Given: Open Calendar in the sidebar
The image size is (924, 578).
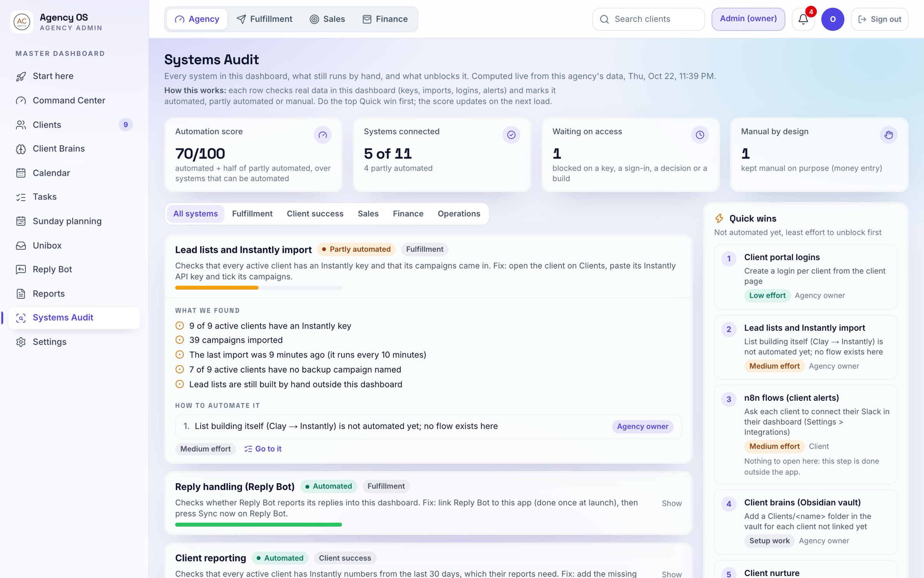Looking at the screenshot, I should coord(74,173).
